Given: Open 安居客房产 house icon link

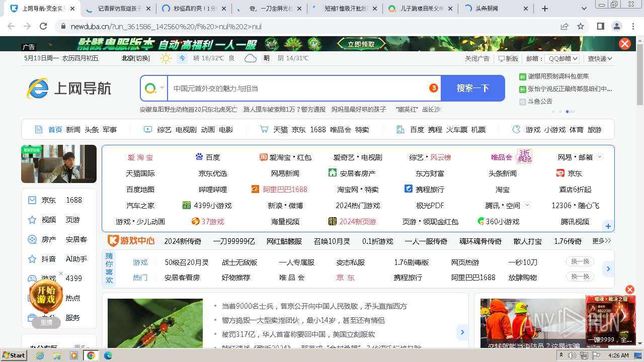Looking at the screenshot, I should coord(352,173).
